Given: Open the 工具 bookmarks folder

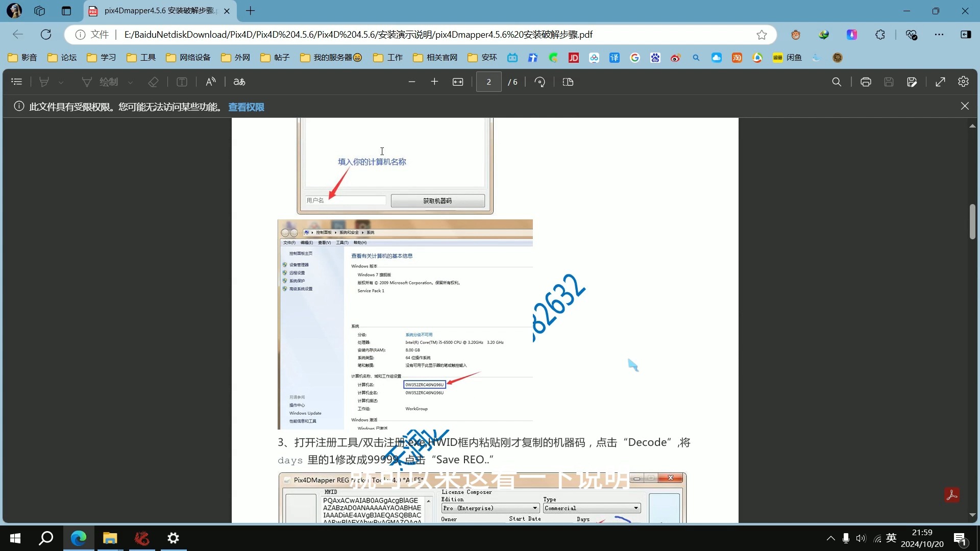Looking at the screenshot, I should click(141, 57).
